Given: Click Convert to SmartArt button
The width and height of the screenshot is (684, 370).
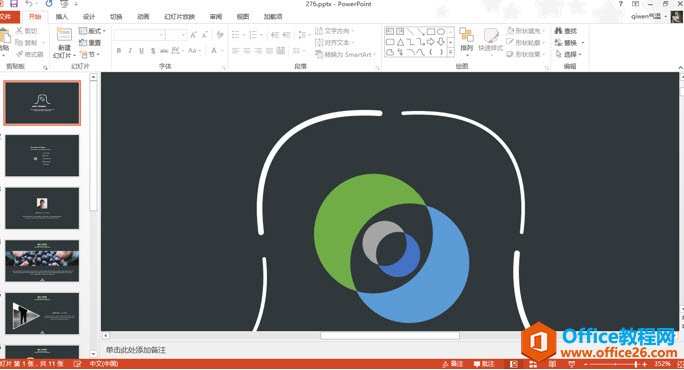Looking at the screenshot, I should point(345,55).
